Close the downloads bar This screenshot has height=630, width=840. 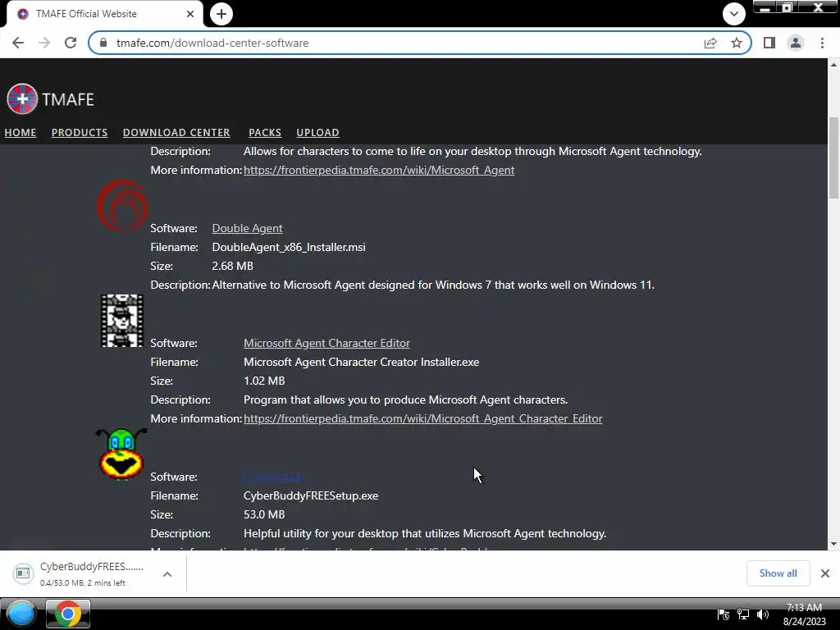[x=825, y=573]
